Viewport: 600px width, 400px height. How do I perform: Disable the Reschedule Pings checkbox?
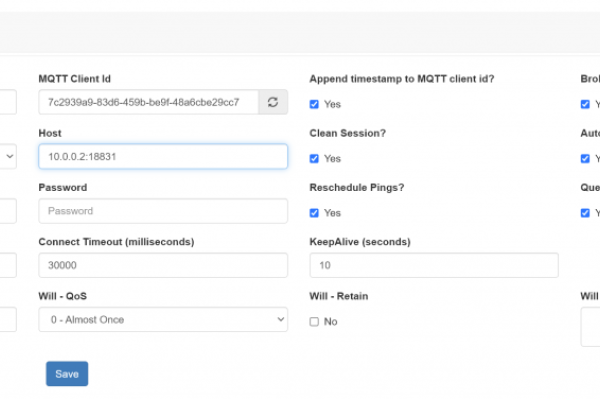(x=315, y=212)
